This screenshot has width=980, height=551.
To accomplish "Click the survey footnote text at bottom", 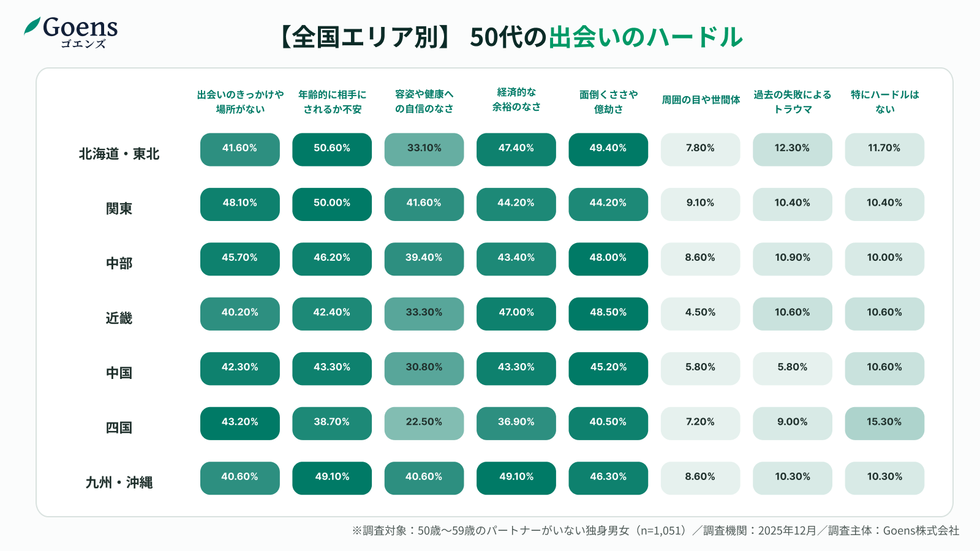I will pos(655,531).
